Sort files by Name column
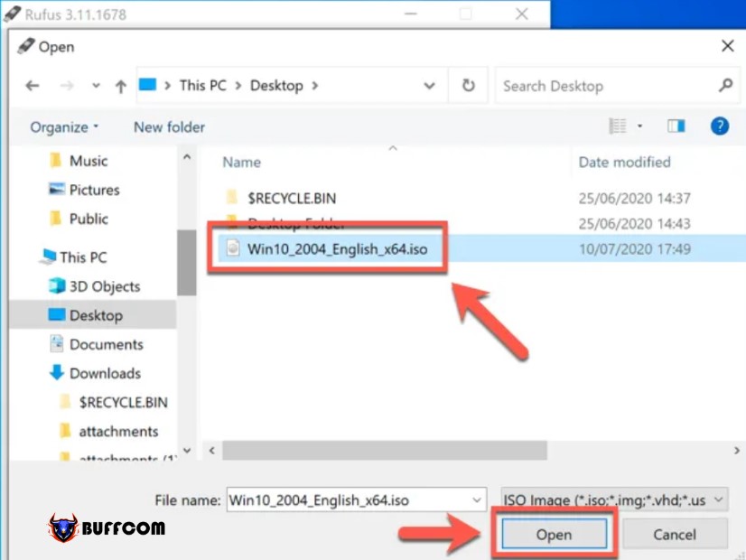Viewport: 746px width, 560px height. click(242, 163)
